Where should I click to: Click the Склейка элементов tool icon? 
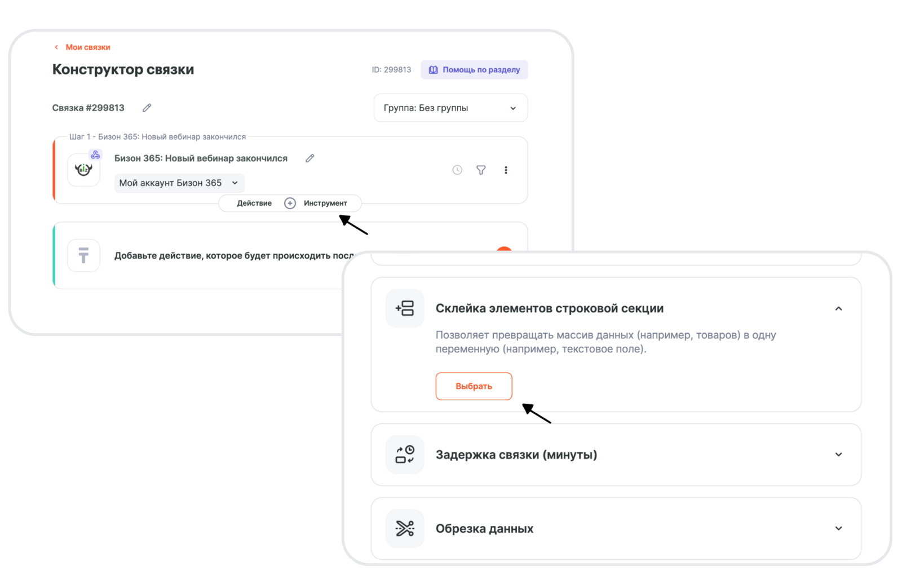coord(405,308)
